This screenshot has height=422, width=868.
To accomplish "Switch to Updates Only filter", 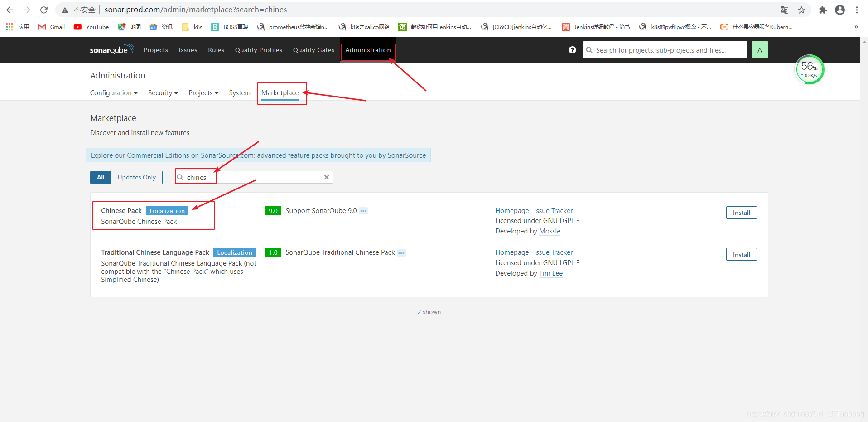I will pyautogui.click(x=137, y=177).
